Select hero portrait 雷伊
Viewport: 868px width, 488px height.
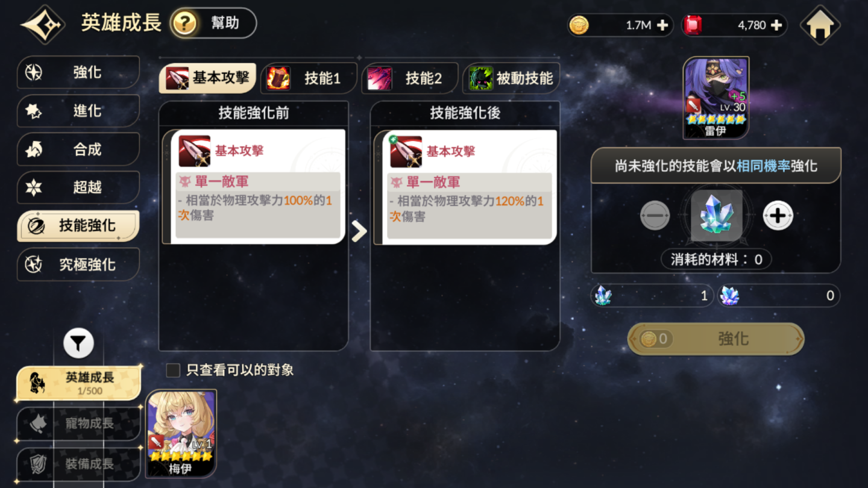pos(715,98)
